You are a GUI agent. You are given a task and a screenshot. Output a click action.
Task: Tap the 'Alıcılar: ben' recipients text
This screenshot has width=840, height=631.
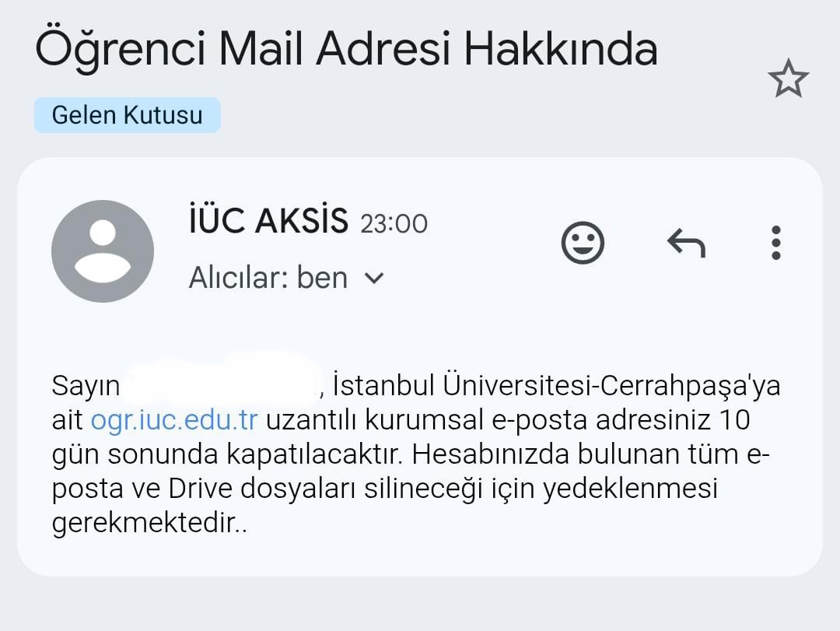click(268, 278)
